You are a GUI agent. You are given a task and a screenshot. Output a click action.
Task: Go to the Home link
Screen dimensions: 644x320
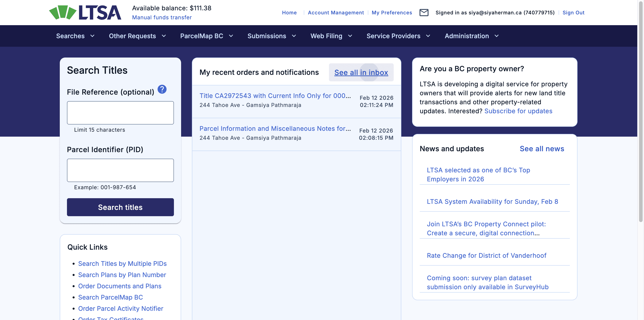[289, 13]
